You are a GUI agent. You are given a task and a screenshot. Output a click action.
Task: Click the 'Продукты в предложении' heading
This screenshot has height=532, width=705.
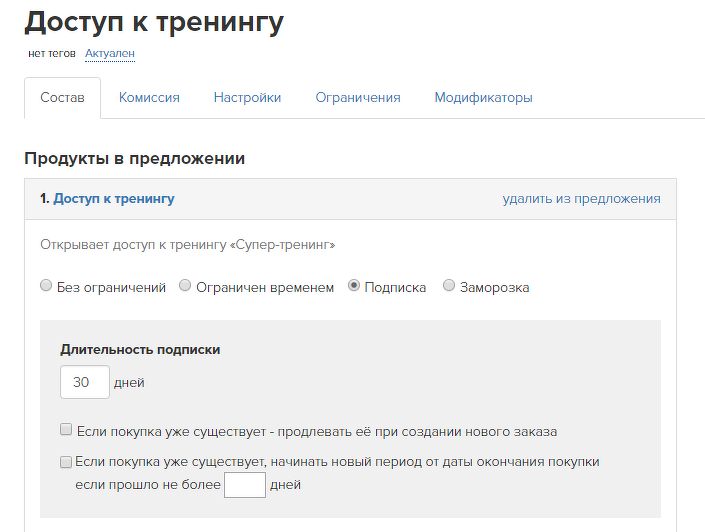pos(134,158)
